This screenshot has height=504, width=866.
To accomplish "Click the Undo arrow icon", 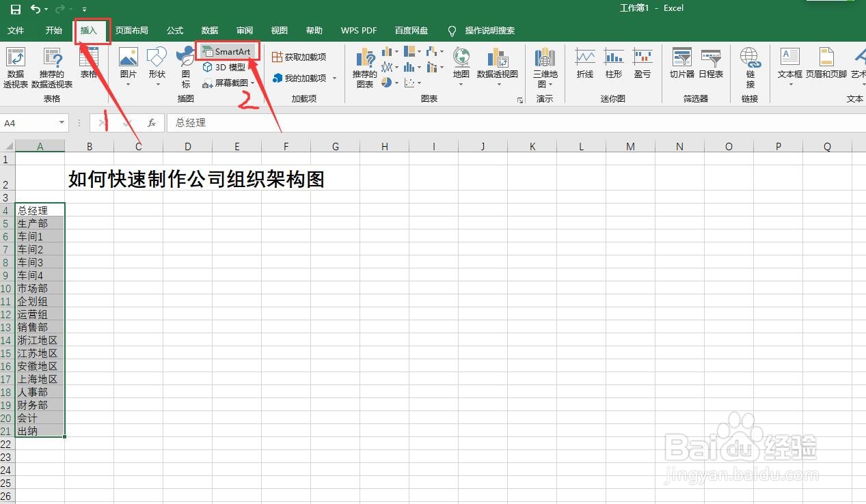I will (x=36, y=10).
